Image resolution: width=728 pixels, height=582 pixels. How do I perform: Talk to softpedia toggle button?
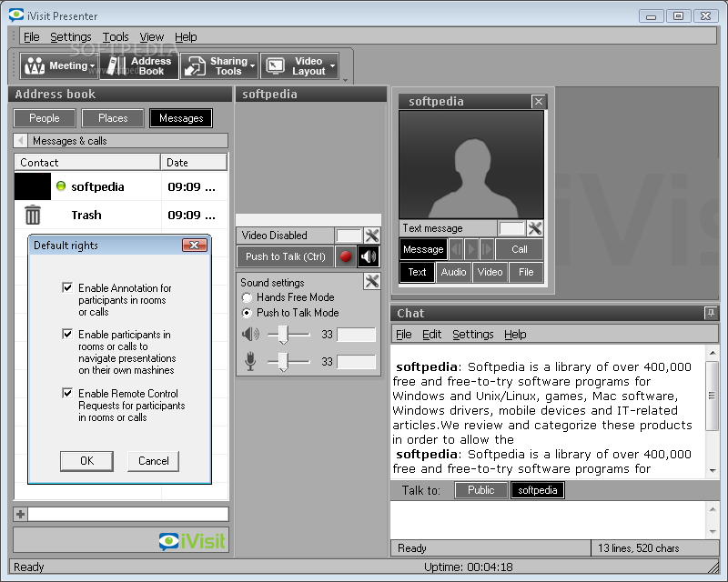point(537,490)
